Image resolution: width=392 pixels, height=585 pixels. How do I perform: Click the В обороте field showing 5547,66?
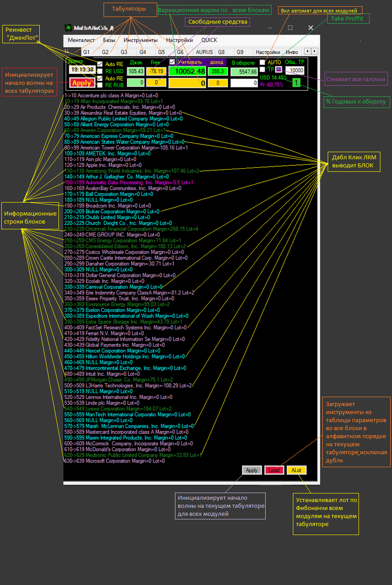244,72
